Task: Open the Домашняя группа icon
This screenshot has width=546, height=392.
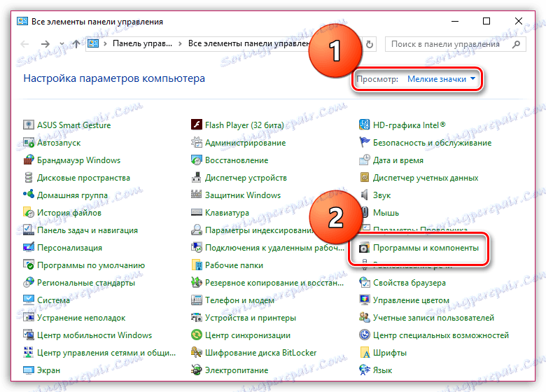Action: coord(29,195)
